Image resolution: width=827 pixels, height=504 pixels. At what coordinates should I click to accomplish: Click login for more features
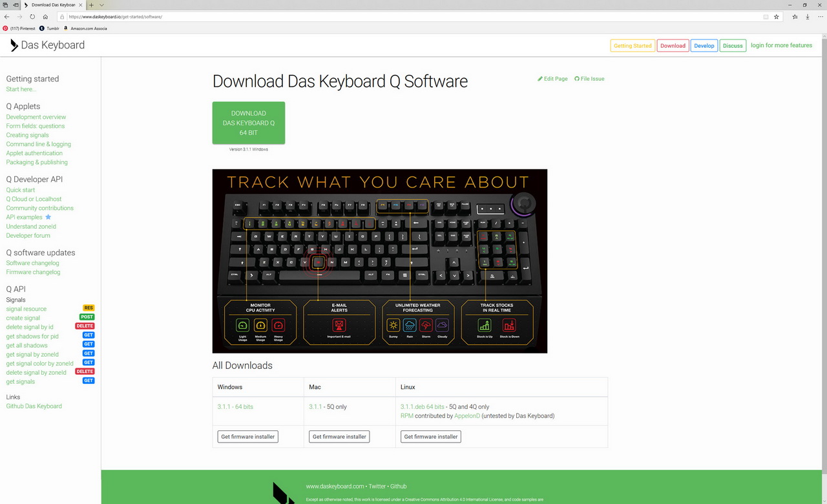click(x=781, y=45)
